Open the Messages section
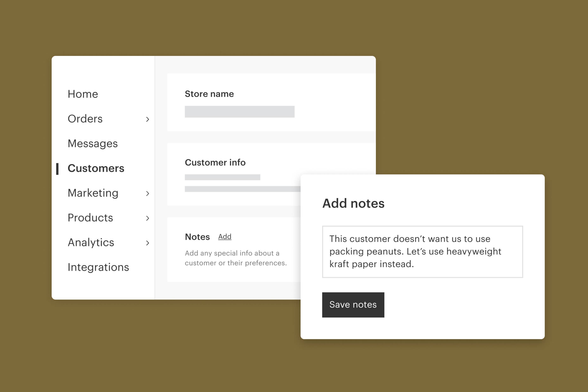This screenshot has height=392, width=588. (93, 144)
